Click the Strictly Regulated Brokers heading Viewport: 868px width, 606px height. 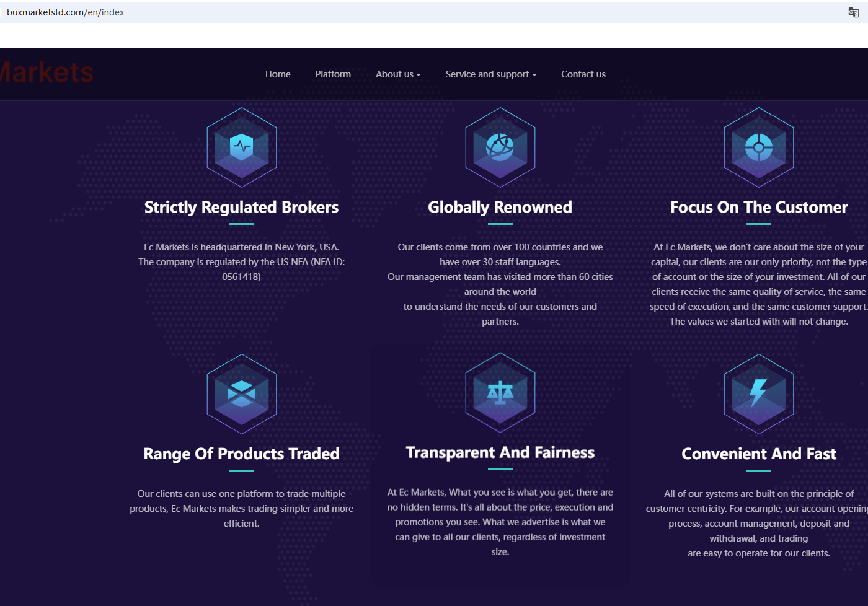click(242, 207)
